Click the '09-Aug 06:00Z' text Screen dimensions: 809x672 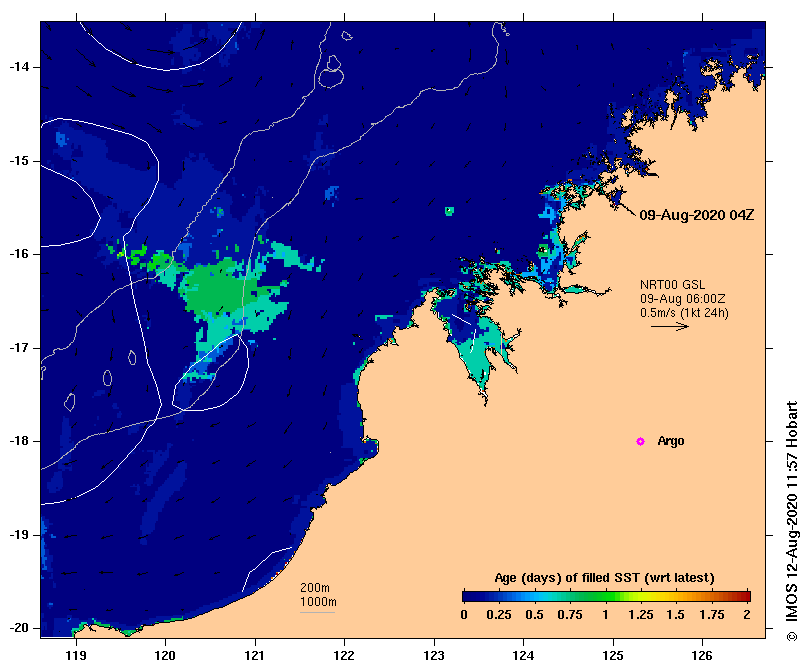point(683,299)
